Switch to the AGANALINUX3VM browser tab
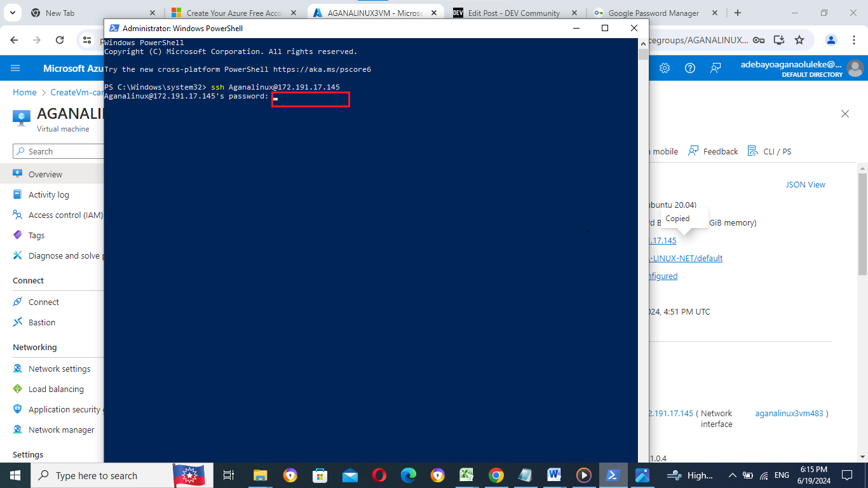Viewport: 868px width, 488px height. (376, 13)
